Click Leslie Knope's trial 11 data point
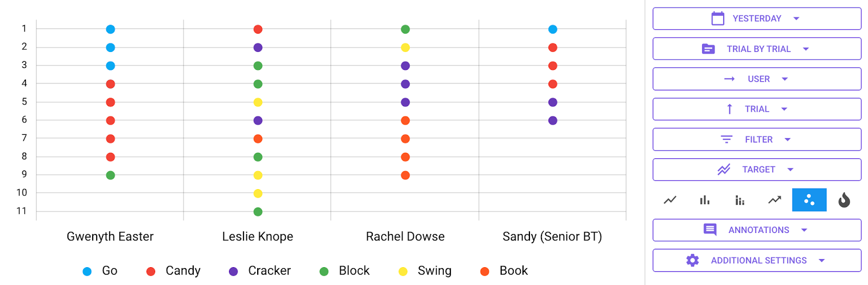This screenshot has width=868, height=285. (x=258, y=212)
